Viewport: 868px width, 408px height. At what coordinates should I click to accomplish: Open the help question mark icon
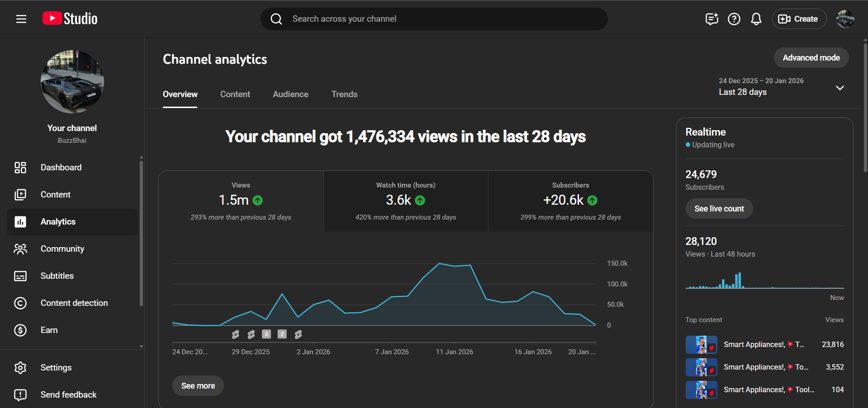(734, 19)
